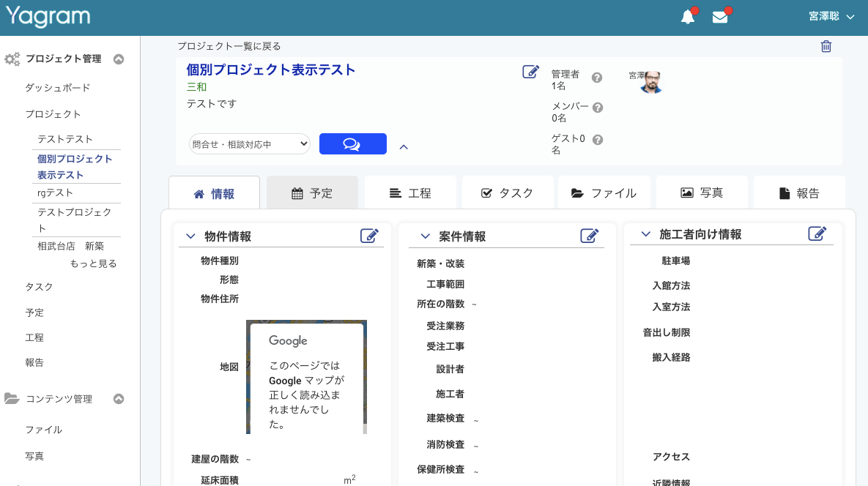Open the 宮澤聡 user menu
This screenshot has width=868, height=486.
coord(831,17)
